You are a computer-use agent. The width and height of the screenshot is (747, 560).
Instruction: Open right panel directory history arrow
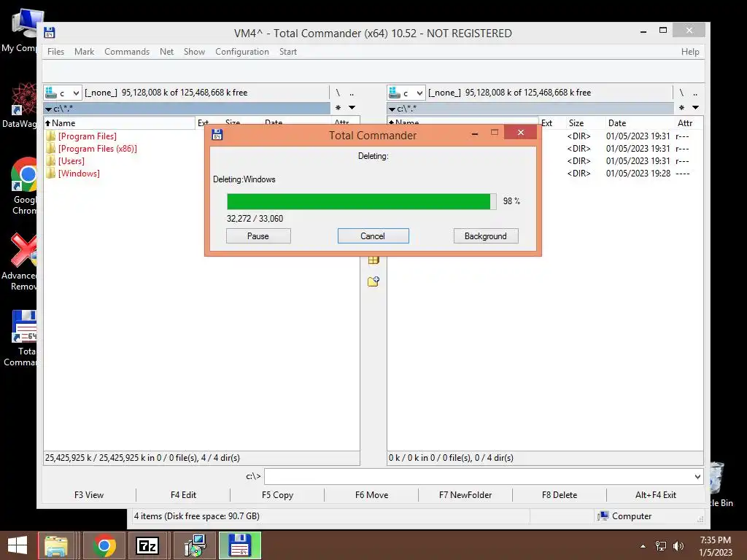pos(695,108)
